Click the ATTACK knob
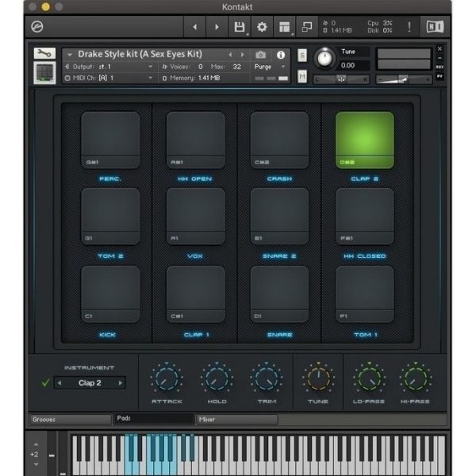Screen dimensions: 476x476 coord(167,378)
